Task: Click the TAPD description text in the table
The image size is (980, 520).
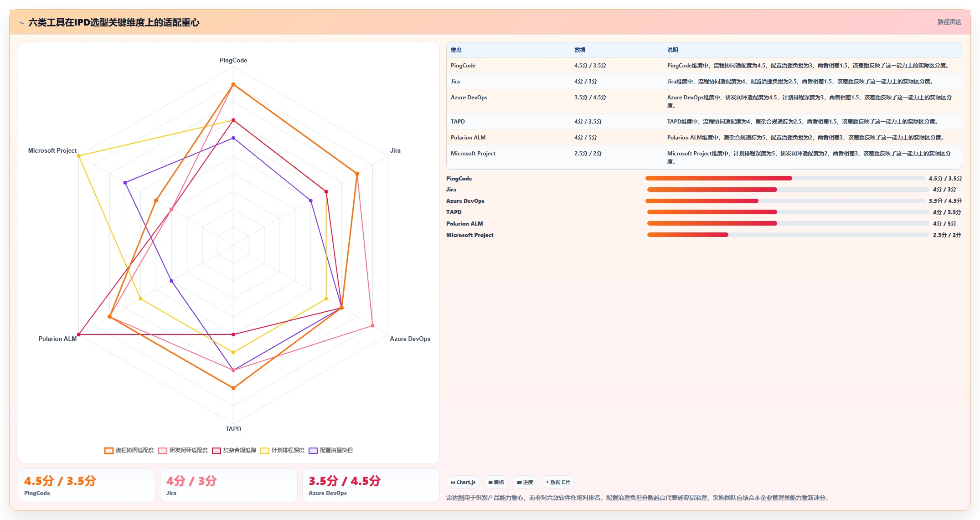Action: (x=803, y=122)
